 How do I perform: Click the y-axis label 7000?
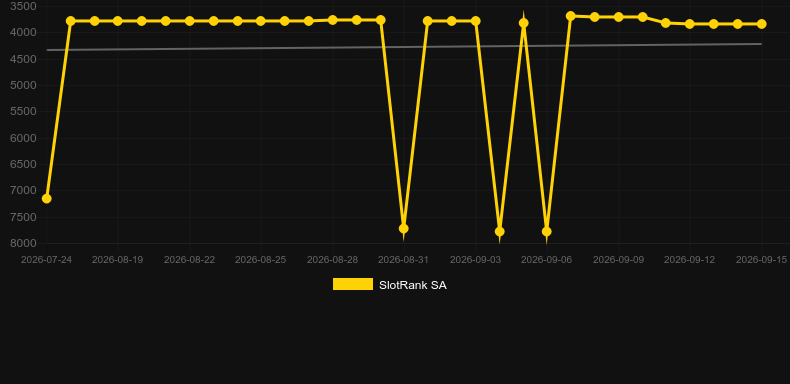click(23, 190)
